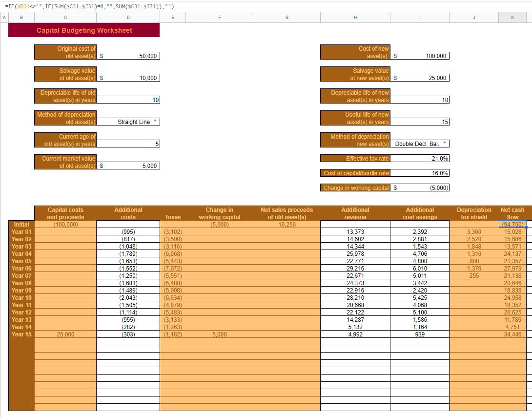Click the Cost of capital/hurdle rate label

click(355, 173)
